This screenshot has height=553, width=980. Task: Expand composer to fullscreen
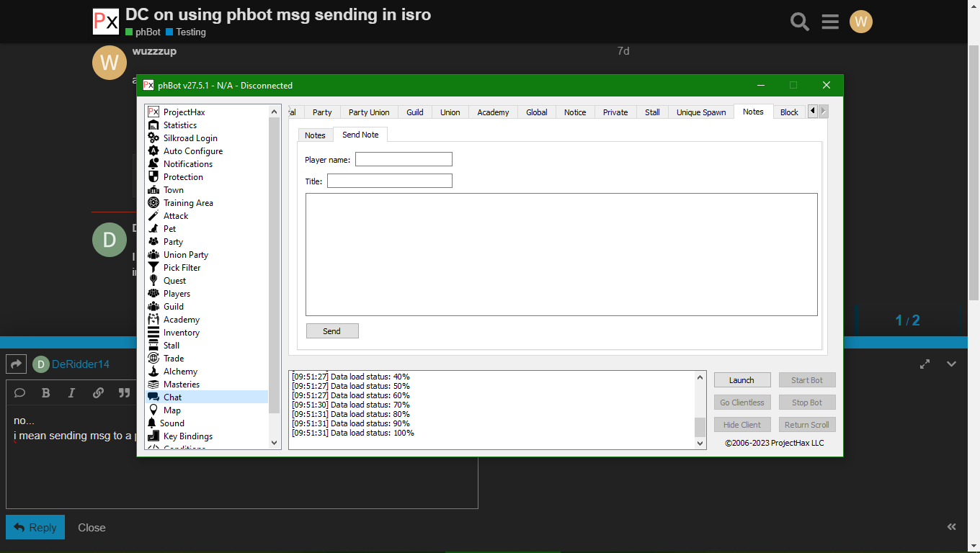tap(925, 364)
